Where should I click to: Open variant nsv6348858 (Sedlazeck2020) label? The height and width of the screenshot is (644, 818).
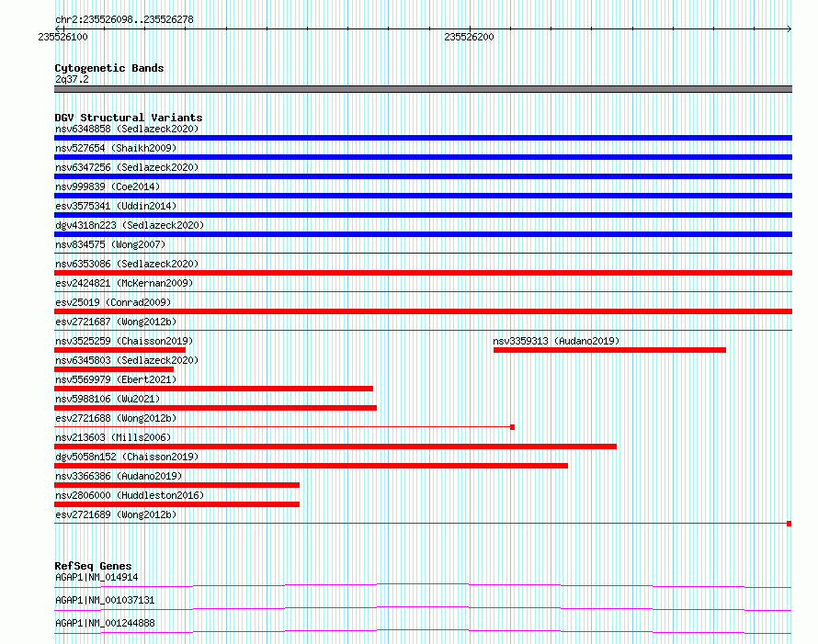pos(127,129)
